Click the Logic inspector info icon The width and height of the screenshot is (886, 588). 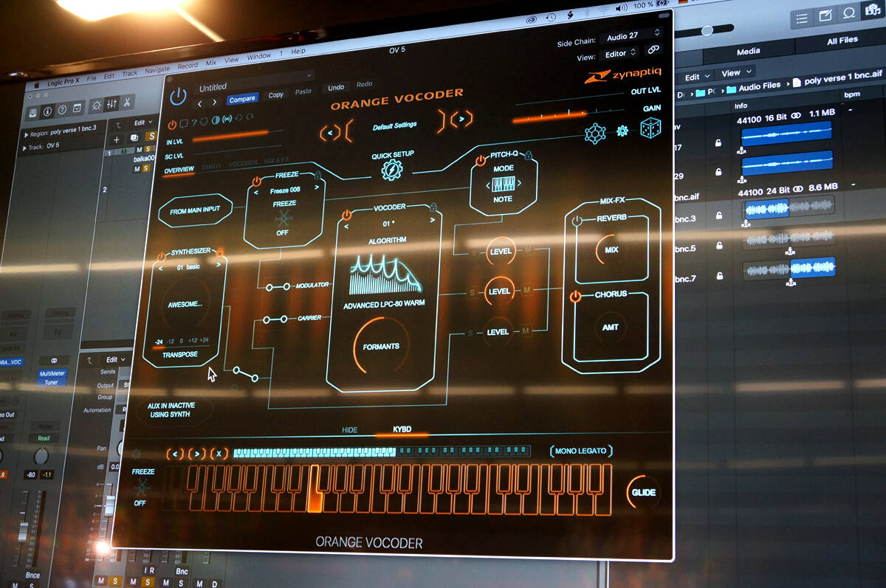coord(47,112)
